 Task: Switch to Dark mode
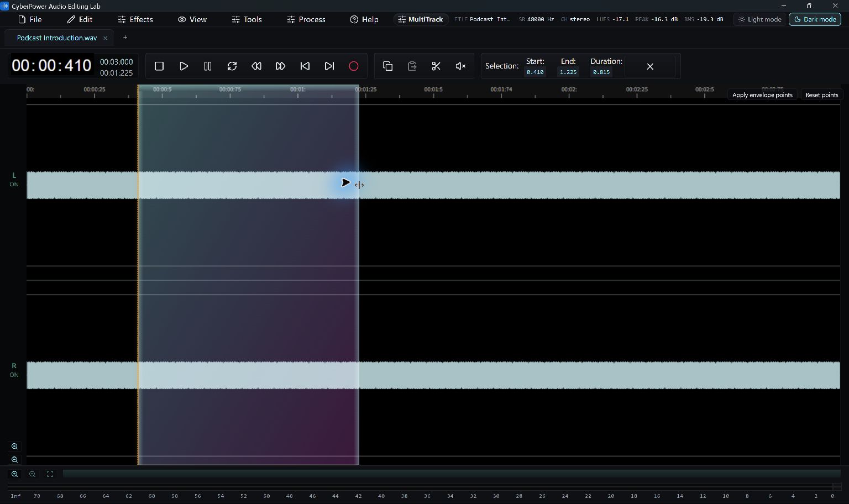pyautogui.click(x=815, y=19)
